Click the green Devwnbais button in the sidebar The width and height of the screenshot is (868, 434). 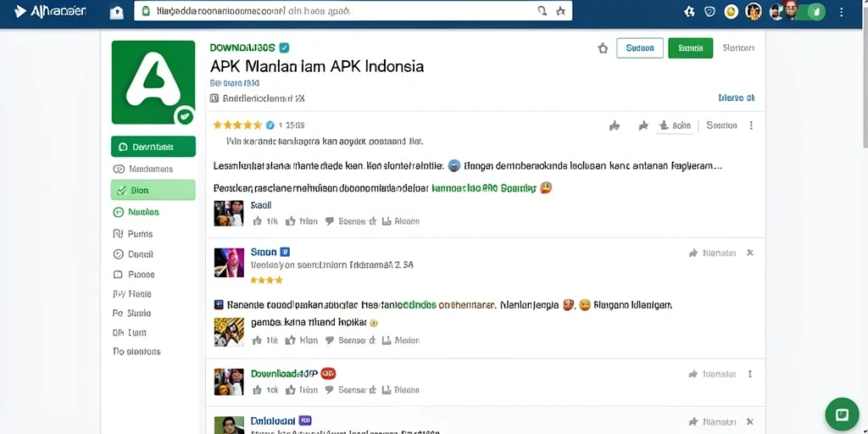[153, 147]
